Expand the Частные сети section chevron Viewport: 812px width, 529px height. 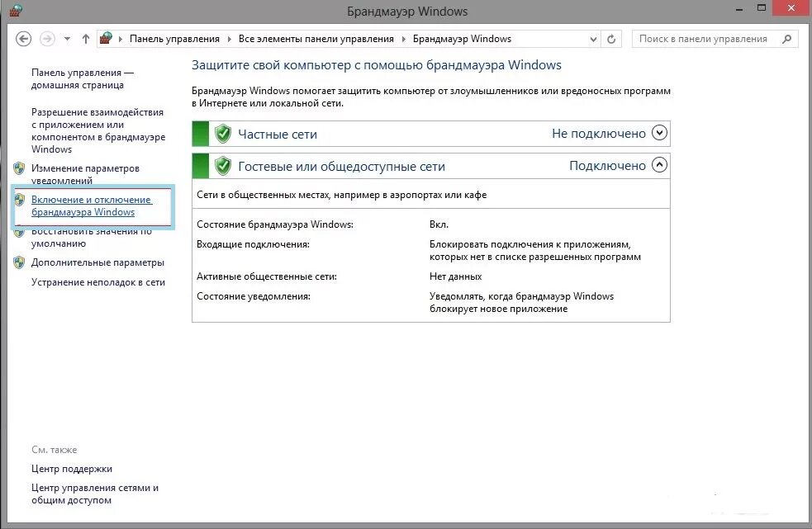click(x=659, y=133)
